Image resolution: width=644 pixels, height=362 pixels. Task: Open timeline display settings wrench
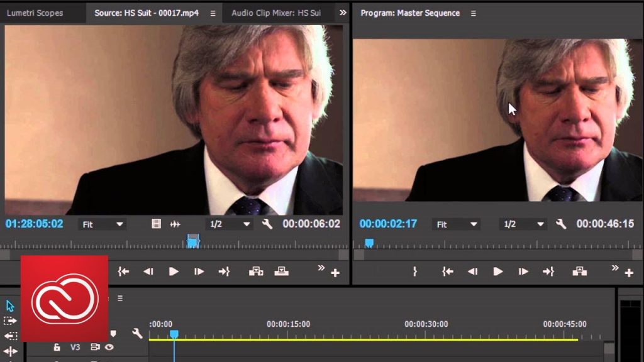(137, 334)
